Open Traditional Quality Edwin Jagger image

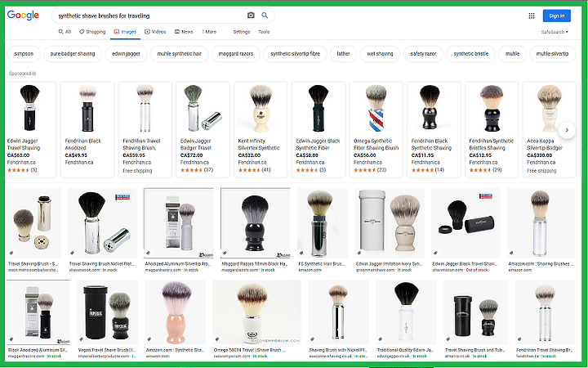406,312
